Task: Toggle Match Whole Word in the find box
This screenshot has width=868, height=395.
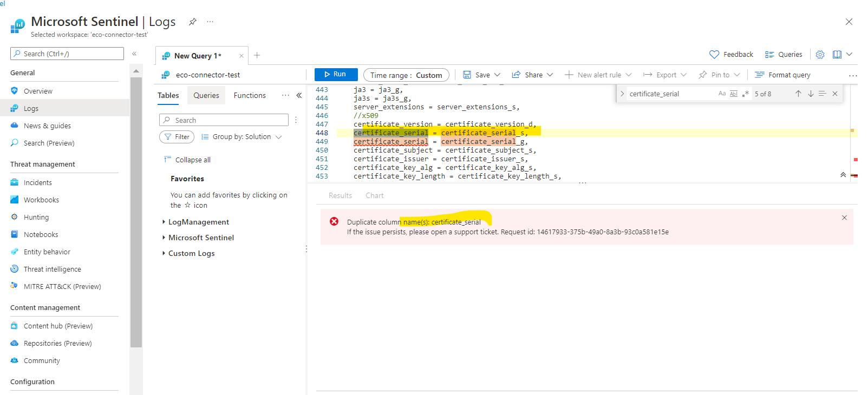Action: coord(734,94)
